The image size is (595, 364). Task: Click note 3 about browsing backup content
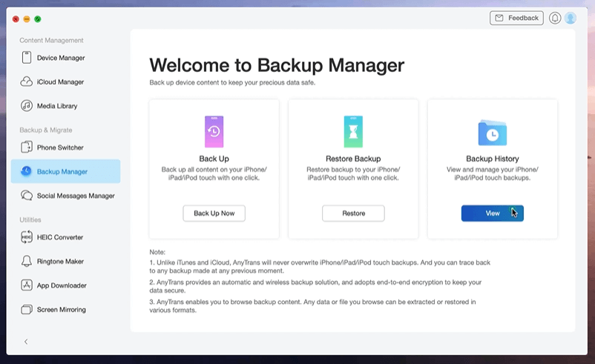312,306
